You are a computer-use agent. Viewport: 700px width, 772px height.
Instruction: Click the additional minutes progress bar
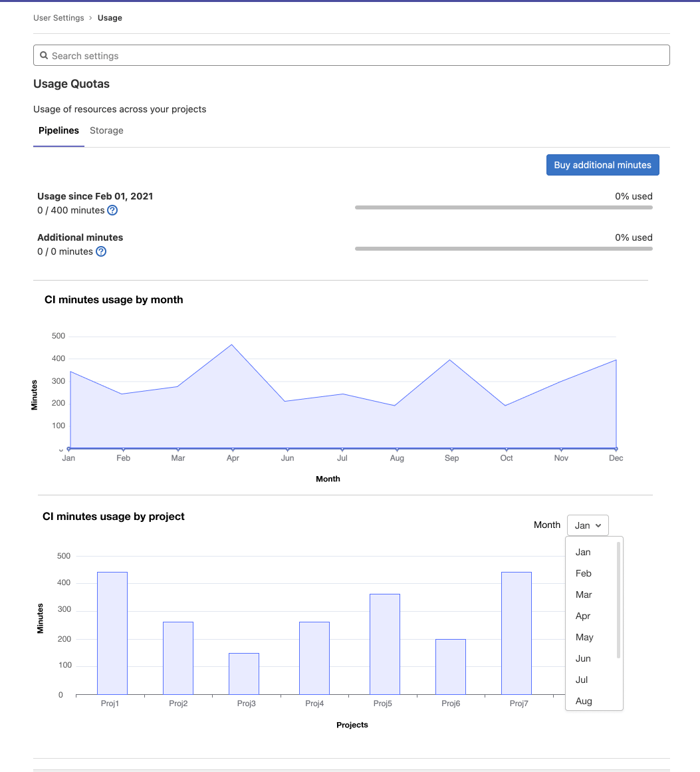coord(504,248)
